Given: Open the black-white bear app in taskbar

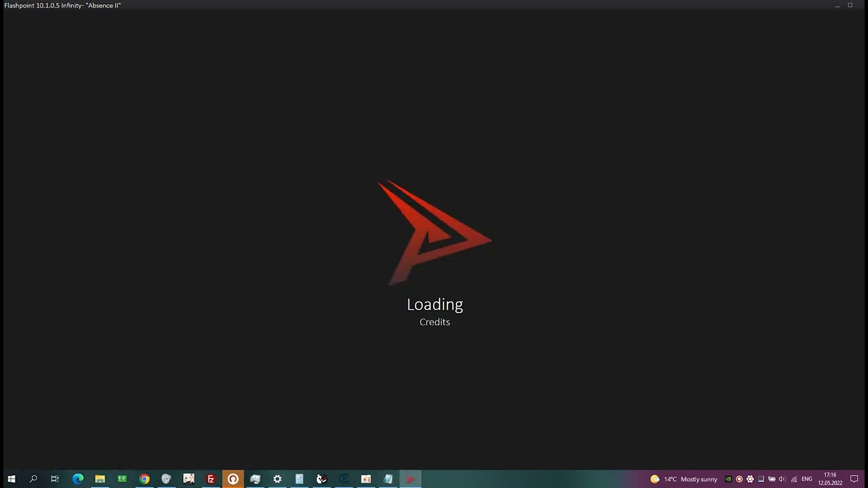Looking at the screenshot, I should pos(321,479).
